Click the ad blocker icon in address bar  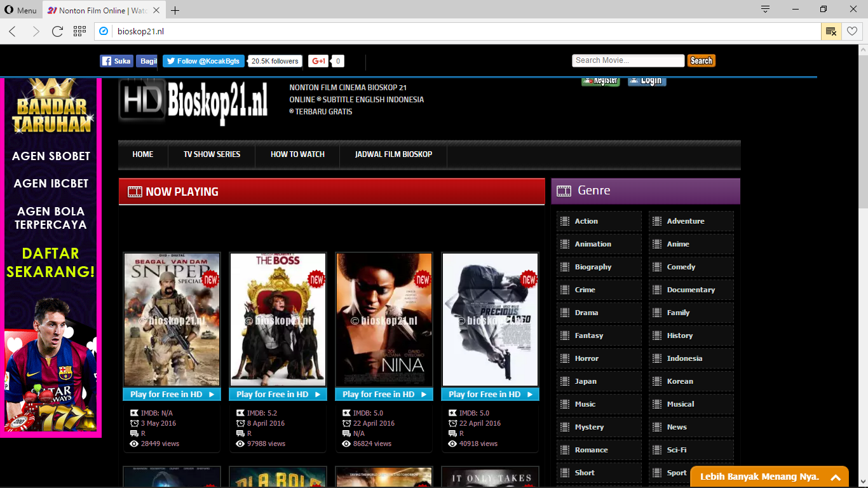(831, 31)
